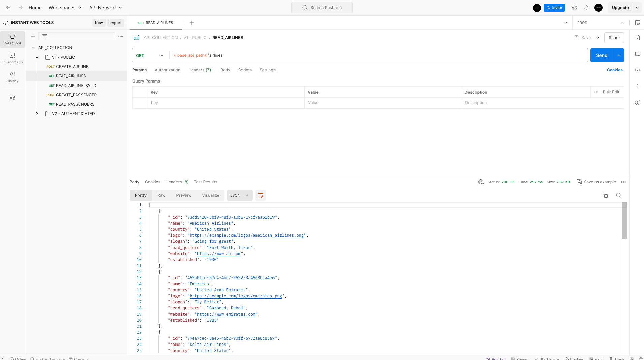This screenshot has width=644, height=360.
Task: Select the READ_AIRLINE_BY_ID request
Action: [76, 86]
